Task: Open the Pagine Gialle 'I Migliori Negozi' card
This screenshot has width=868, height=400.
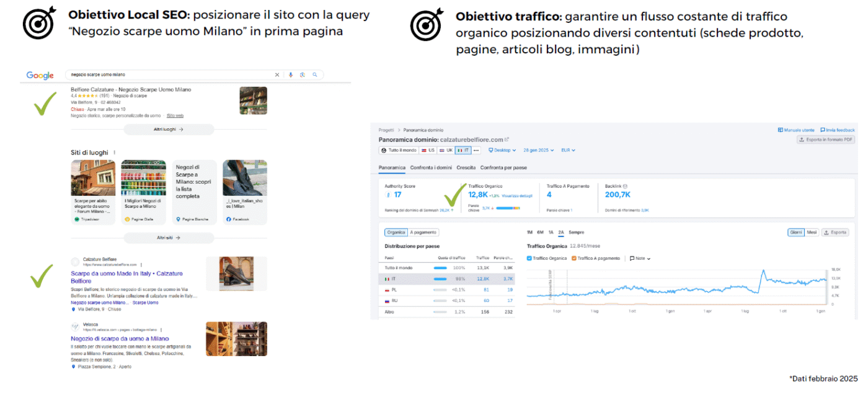Action: tap(143, 192)
